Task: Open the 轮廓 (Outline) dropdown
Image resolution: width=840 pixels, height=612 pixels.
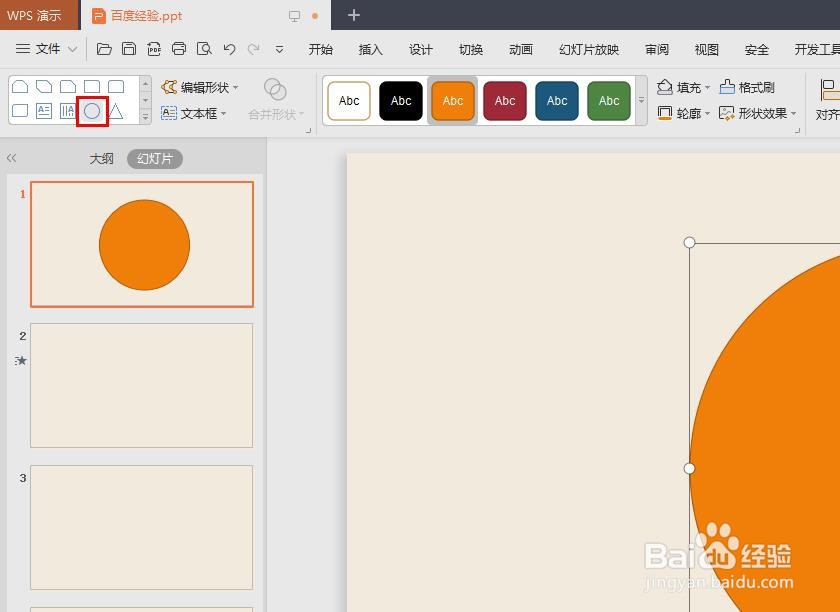Action: coord(684,113)
